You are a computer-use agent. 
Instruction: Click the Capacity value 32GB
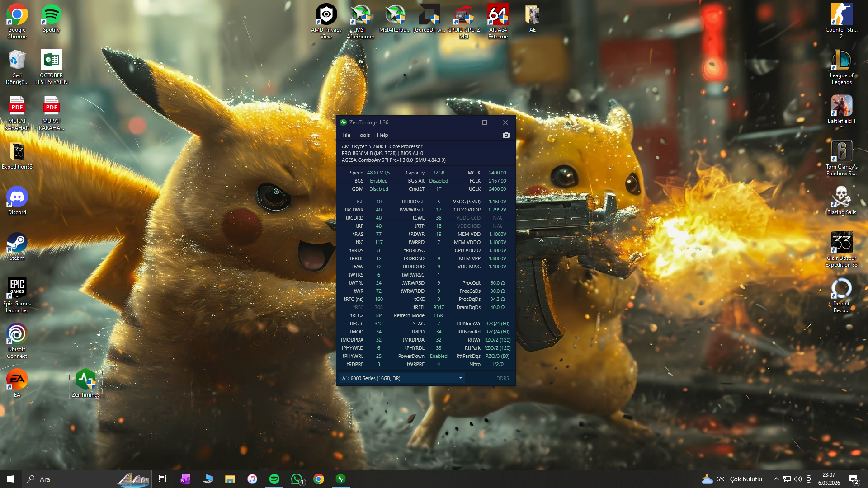point(439,173)
